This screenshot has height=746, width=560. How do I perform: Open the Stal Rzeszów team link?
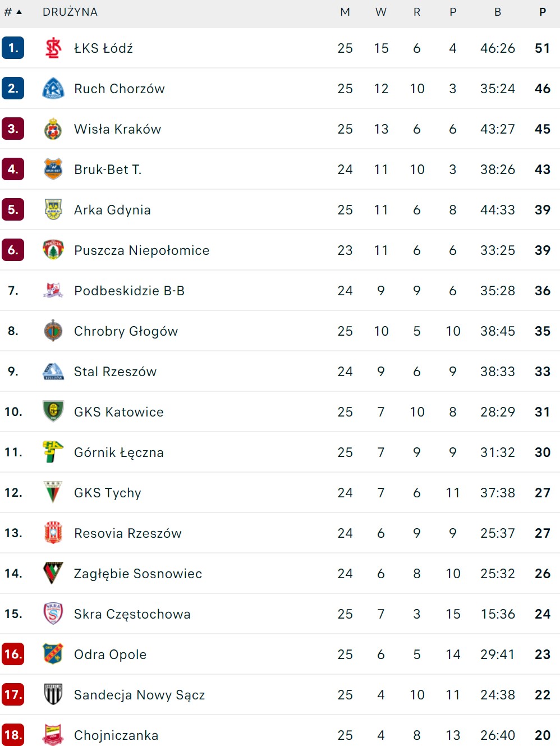coord(115,372)
